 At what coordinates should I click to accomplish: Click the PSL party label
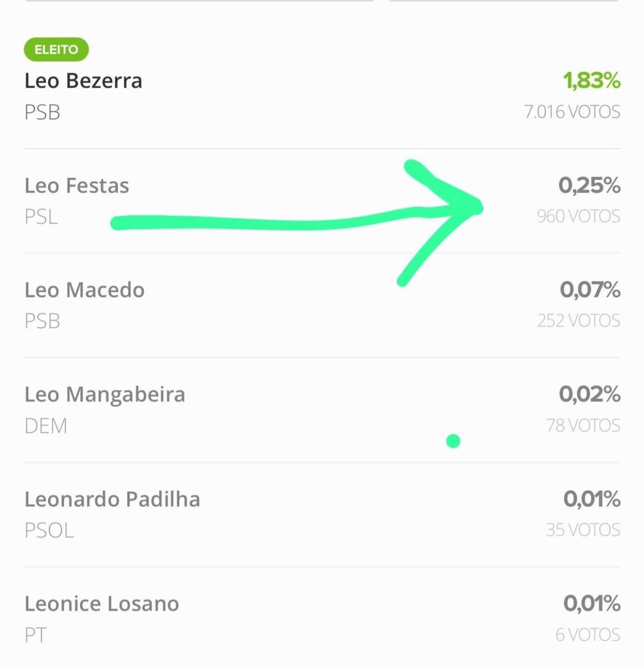pyautogui.click(x=41, y=216)
